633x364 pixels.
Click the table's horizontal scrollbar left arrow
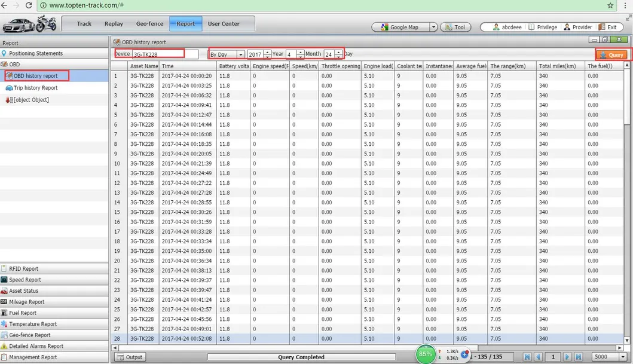[x=115, y=347]
